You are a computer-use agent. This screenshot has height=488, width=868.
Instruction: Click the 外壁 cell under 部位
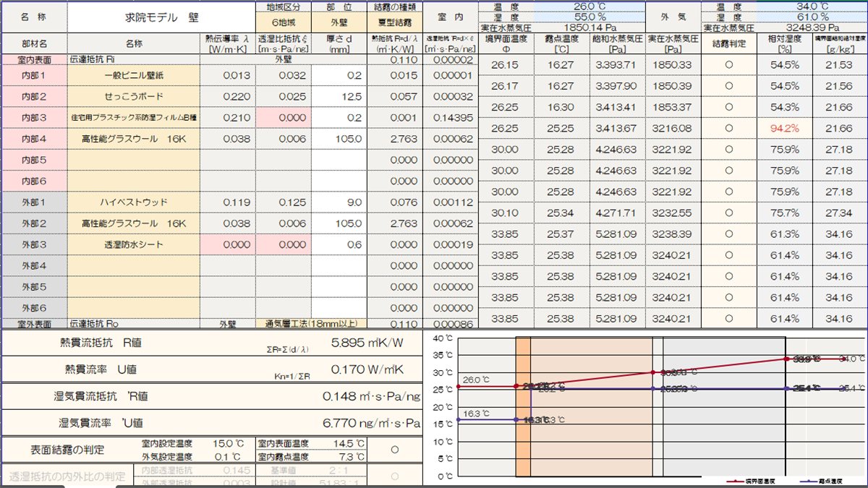tap(339, 22)
